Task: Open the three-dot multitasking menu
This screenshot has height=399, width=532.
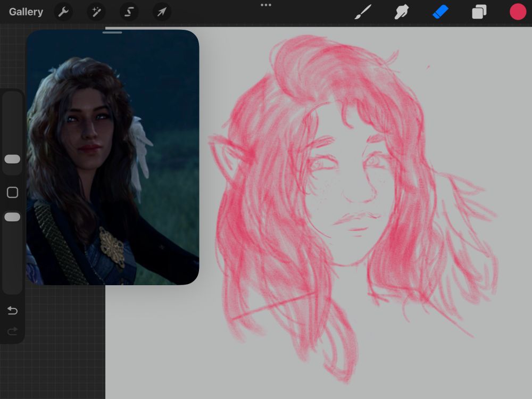Action: point(266,5)
